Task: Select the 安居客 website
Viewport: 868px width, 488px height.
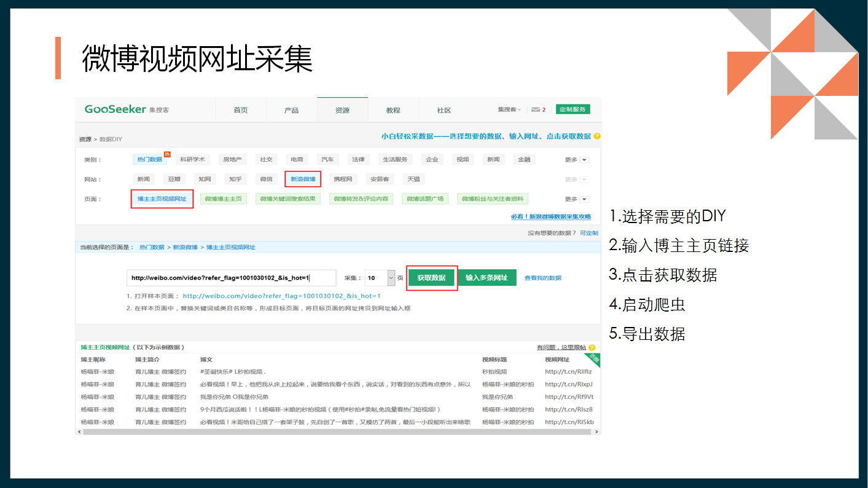Action: tap(379, 179)
